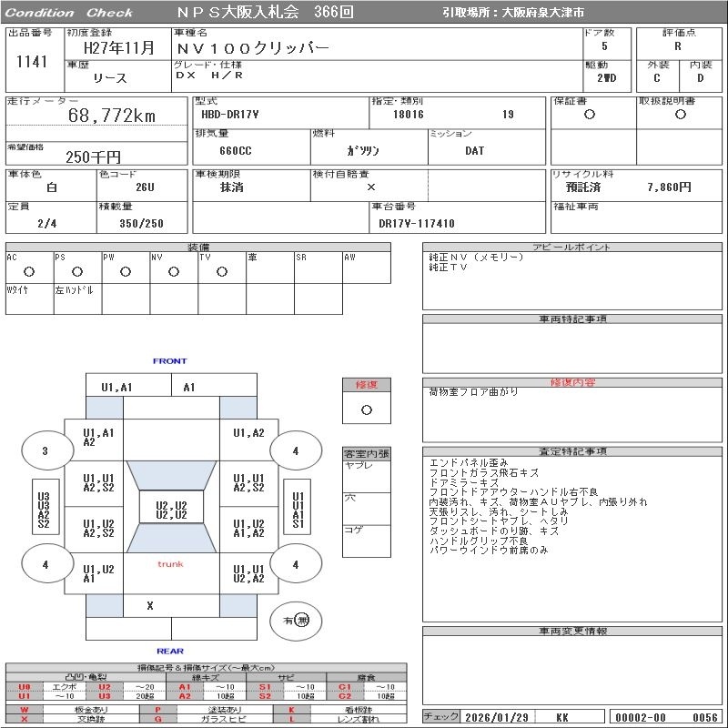This screenshot has height=728, width=728.
Task: Click the TV equipment circle mark
Action: 221,272
